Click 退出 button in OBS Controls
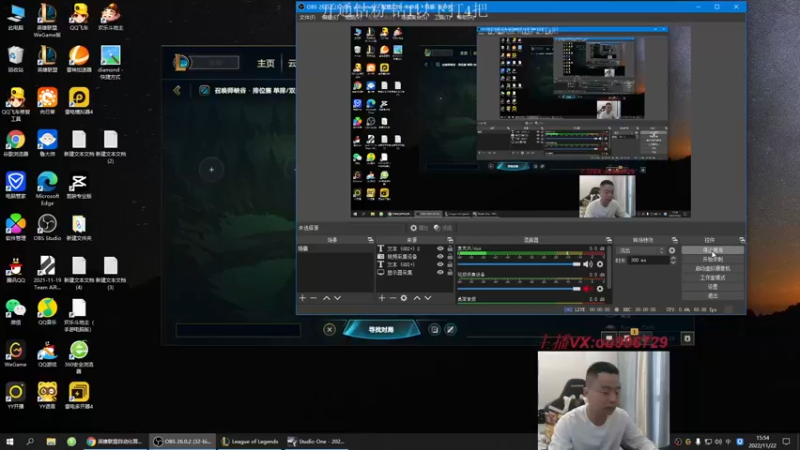Screen dimensions: 800x450 713,296
